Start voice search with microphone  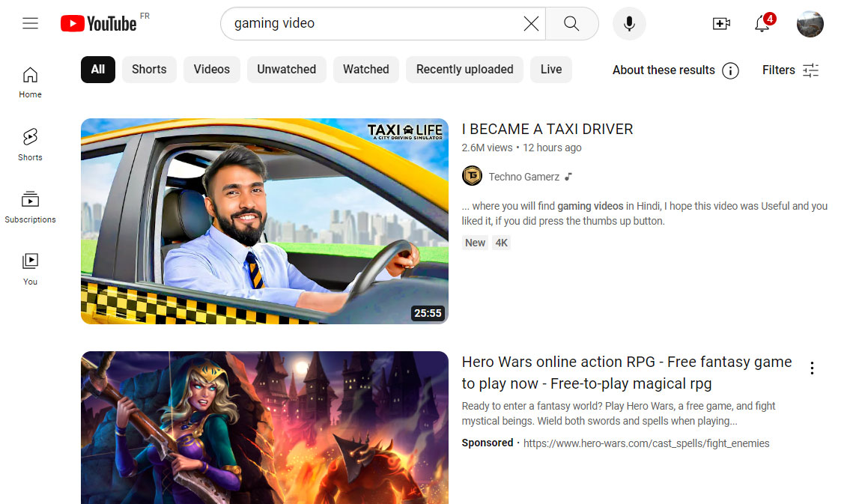(x=629, y=23)
